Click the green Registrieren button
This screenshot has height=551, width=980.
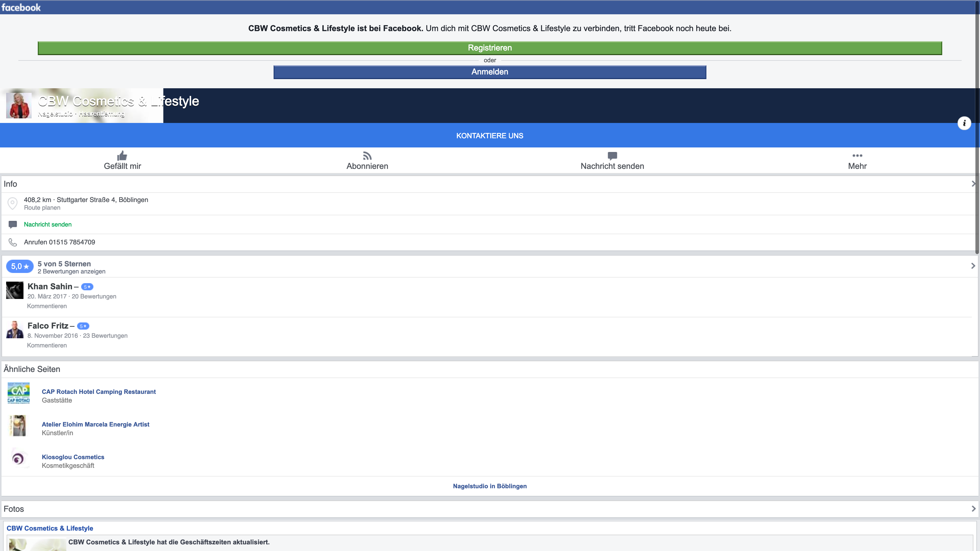[490, 48]
